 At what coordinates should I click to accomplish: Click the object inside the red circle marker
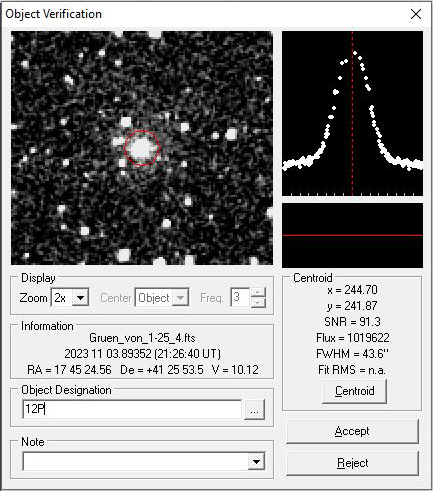click(142, 148)
